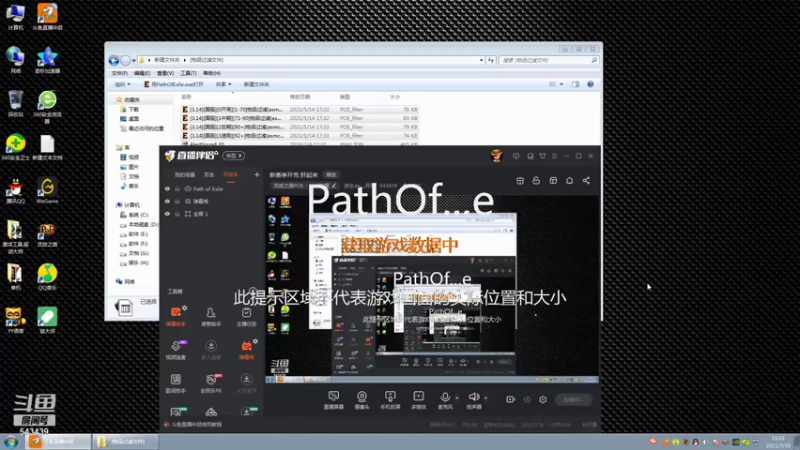Image resolution: width=800 pixels, height=450 pixels.
Task: Toggle visibility of the 全屏 1 source
Action: point(167,214)
